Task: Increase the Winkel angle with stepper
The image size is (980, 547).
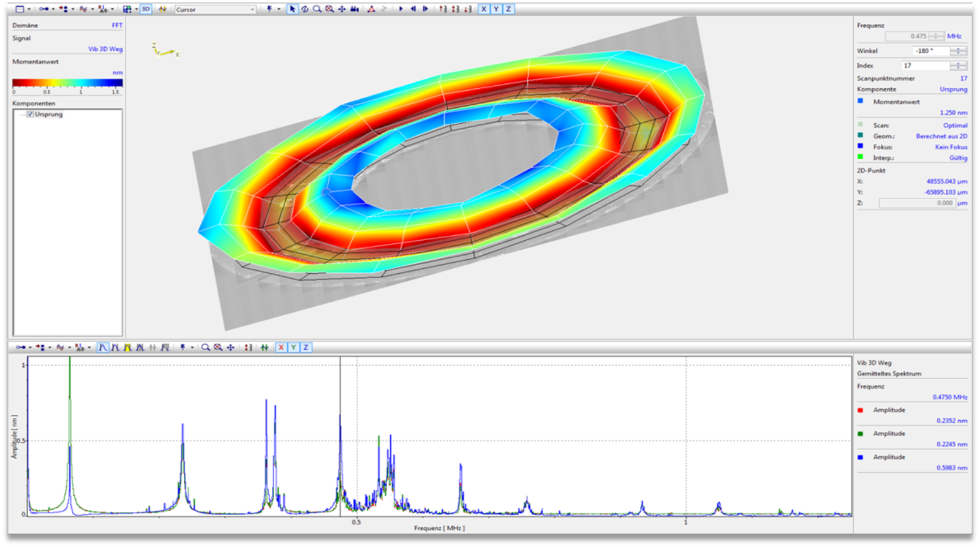Action: point(960,49)
